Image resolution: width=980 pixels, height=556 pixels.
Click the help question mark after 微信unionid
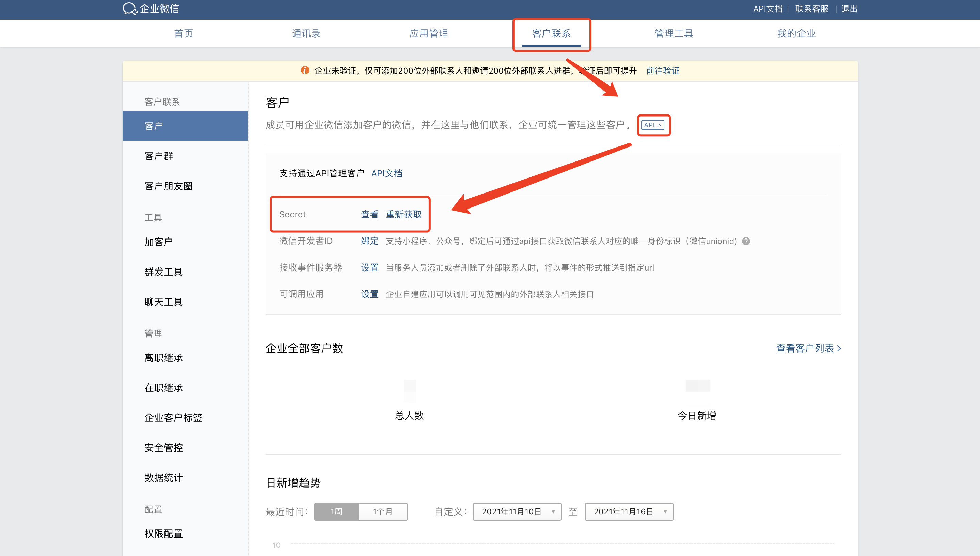click(746, 241)
